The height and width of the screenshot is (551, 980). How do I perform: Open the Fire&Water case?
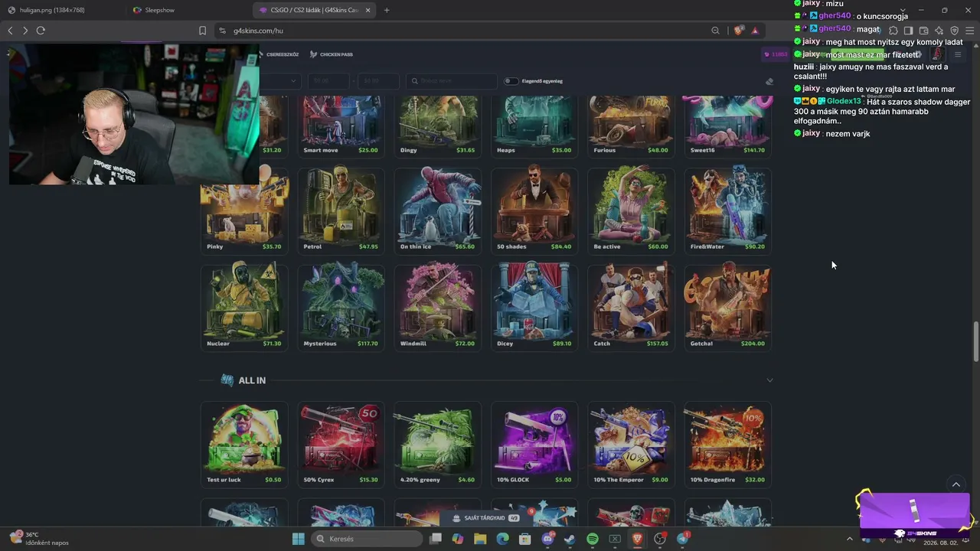pos(727,210)
